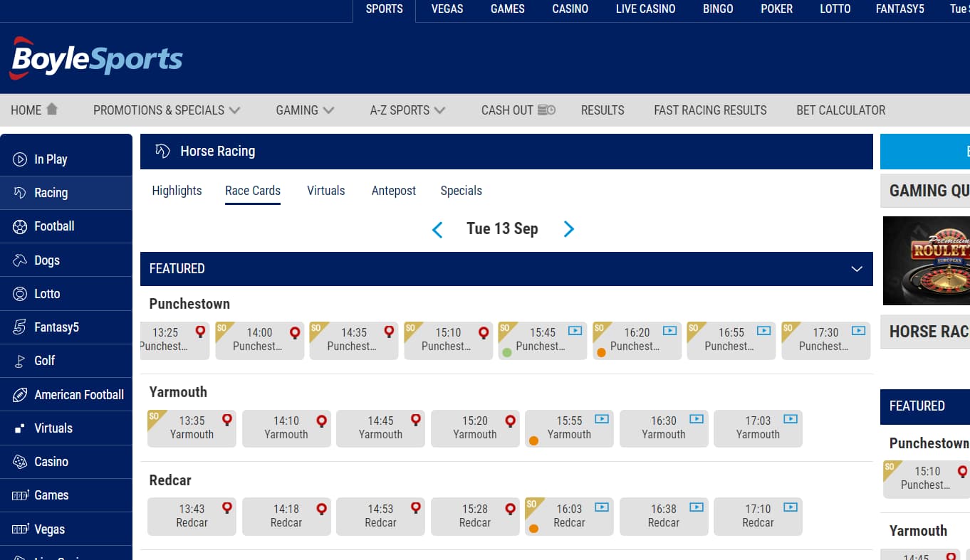Open POKER in top navigation
The height and width of the screenshot is (560, 970).
[x=776, y=9]
